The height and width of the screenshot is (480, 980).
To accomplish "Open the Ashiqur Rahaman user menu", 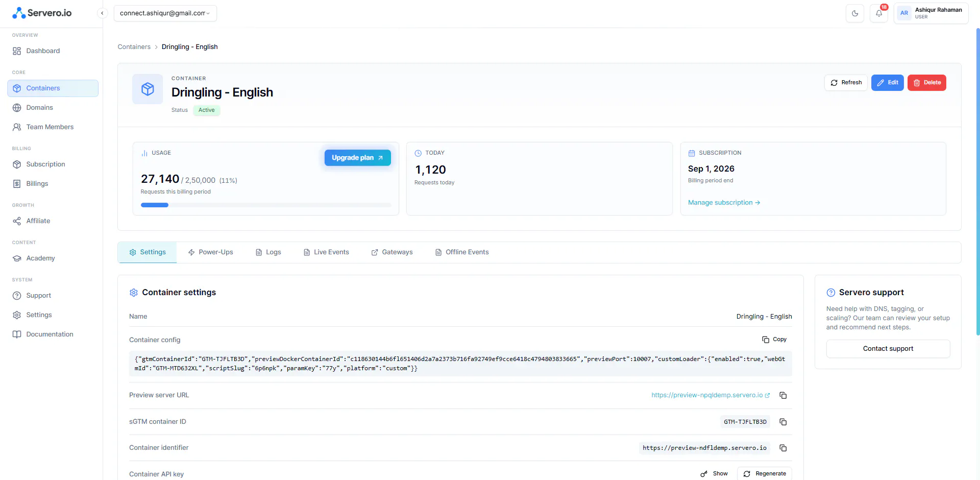I will click(931, 13).
